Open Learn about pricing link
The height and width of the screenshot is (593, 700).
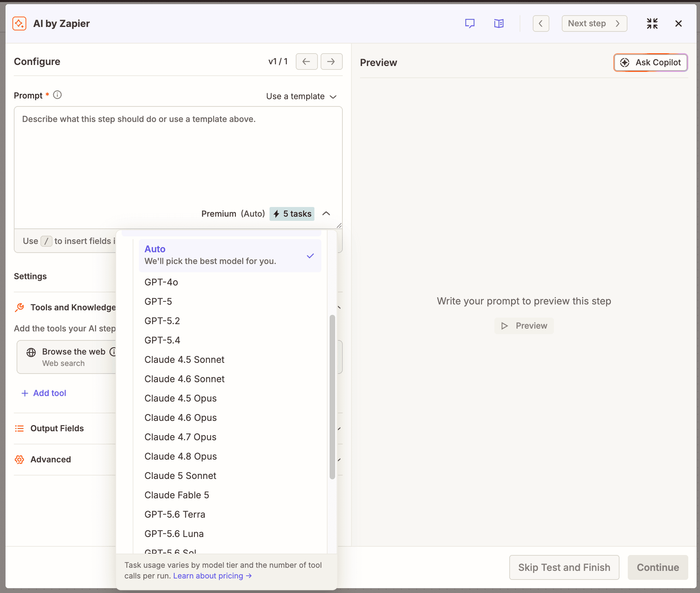click(x=212, y=576)
